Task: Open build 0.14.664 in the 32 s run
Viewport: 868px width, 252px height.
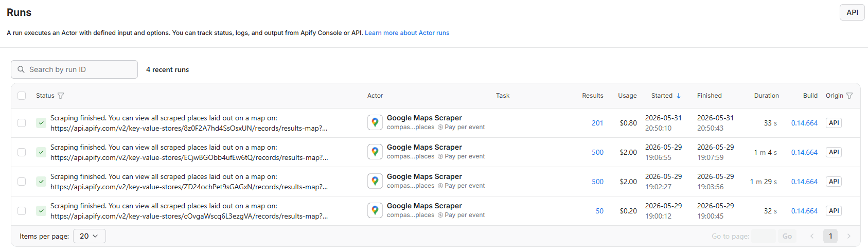Action: pyautogui.click(x=804, y=211)
